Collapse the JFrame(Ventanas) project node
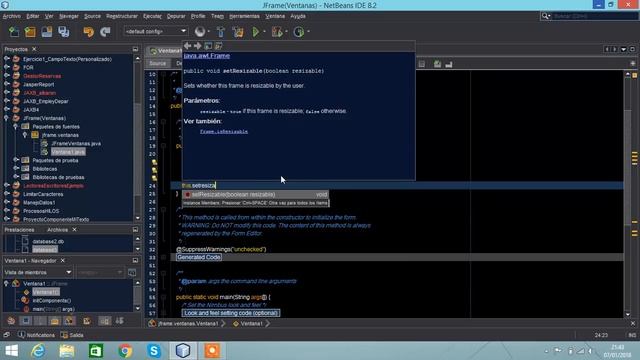The height and width of the screenshot is (360, 640). 7,118
